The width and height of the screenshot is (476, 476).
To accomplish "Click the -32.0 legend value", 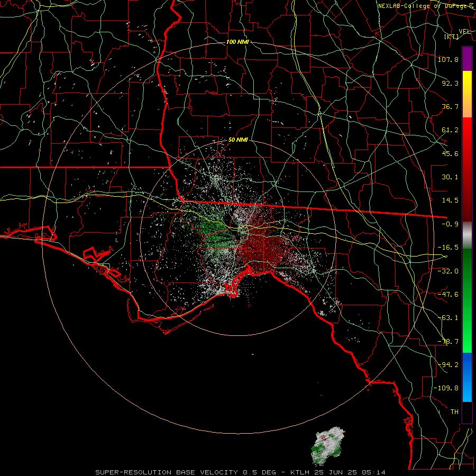I will click(448, 271).
